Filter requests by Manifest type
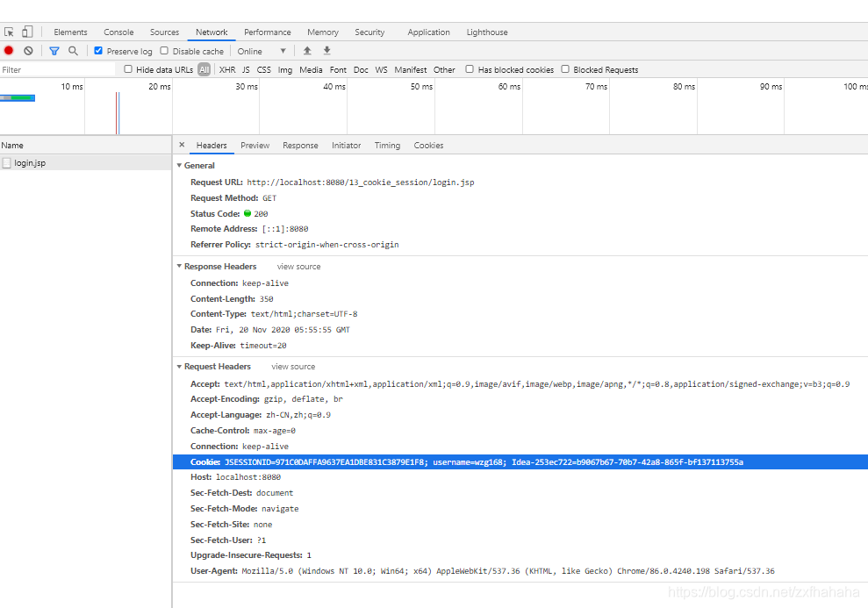The height and width of the screenshot is (608, 868). tap(410, 69)
